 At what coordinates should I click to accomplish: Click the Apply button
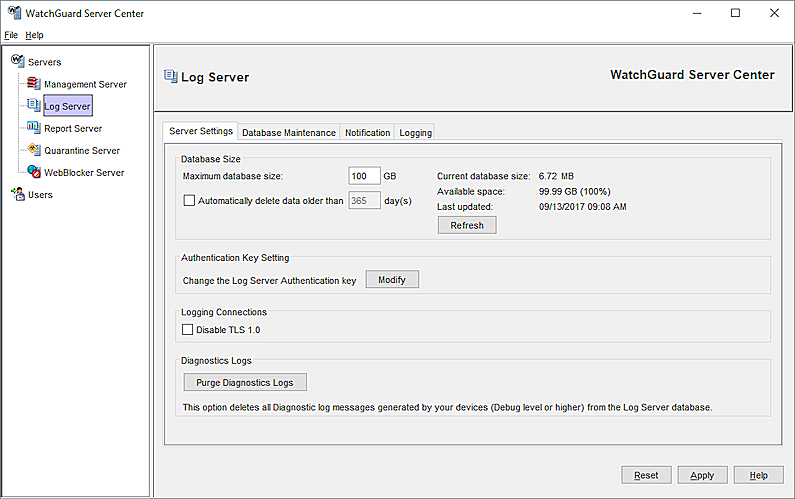pos(702,475)
